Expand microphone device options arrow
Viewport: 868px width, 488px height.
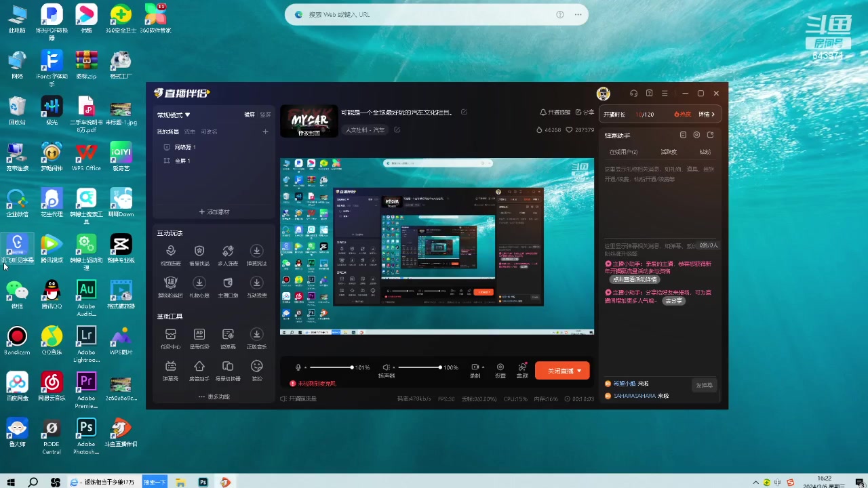[305, 367]
